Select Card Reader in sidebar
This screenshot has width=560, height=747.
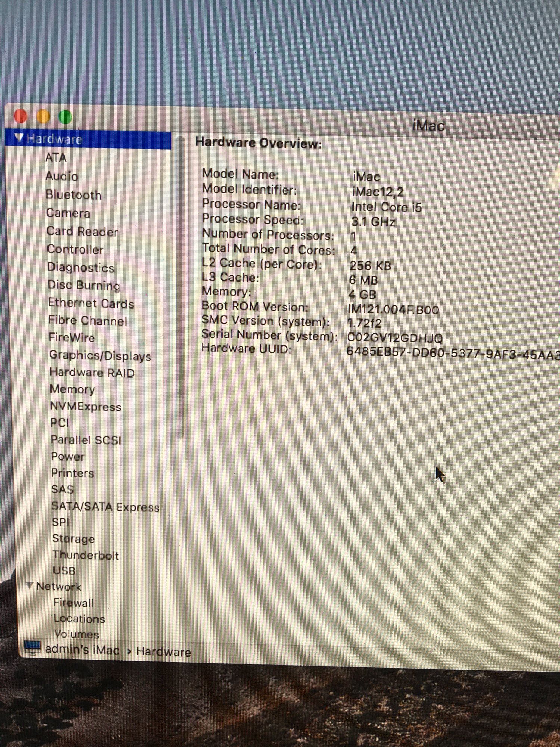(x=82, y=231)
